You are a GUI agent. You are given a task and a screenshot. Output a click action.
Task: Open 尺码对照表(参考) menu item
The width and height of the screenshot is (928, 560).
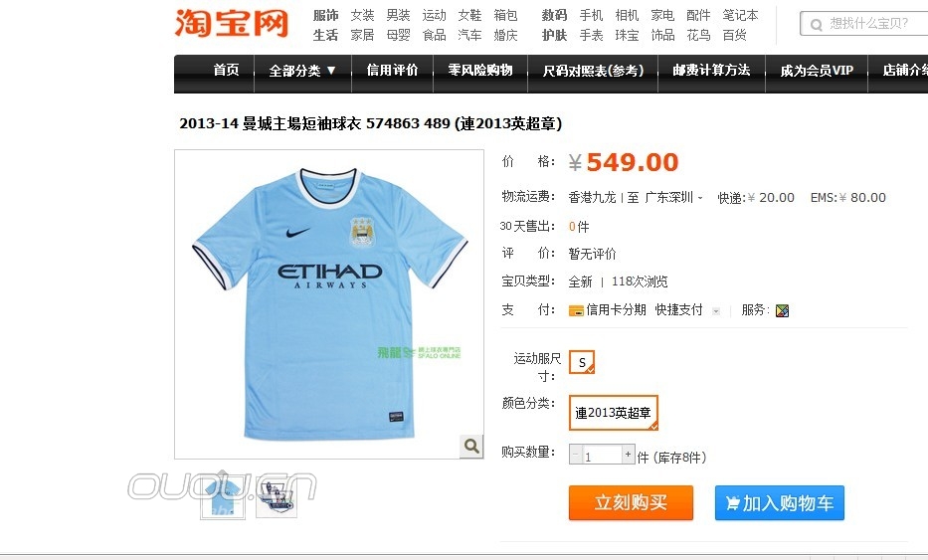(x=593, y=71)
